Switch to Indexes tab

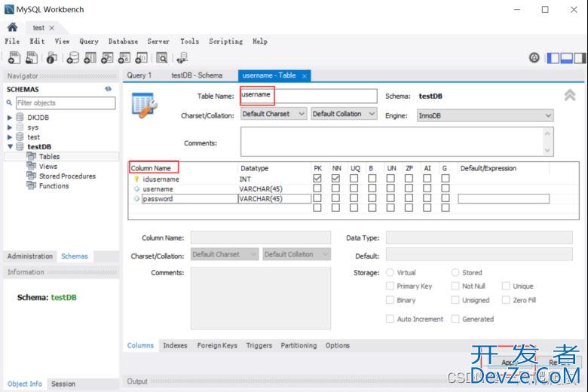tap(175, 345)
